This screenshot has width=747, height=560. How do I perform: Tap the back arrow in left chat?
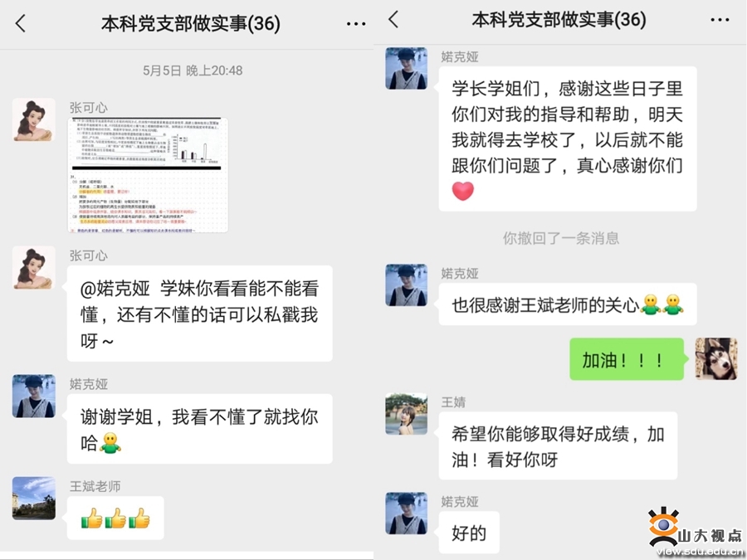21,23
